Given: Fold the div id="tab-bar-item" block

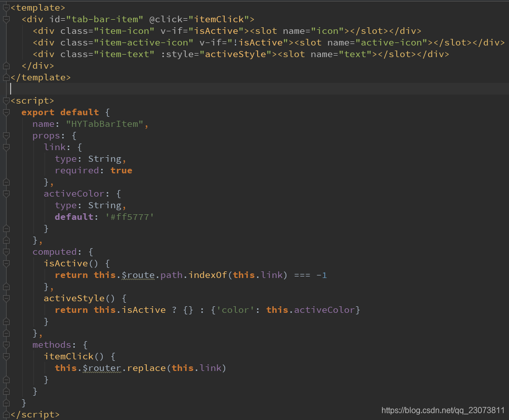Looking at the screenshot, I should click(x=6, y=20).
